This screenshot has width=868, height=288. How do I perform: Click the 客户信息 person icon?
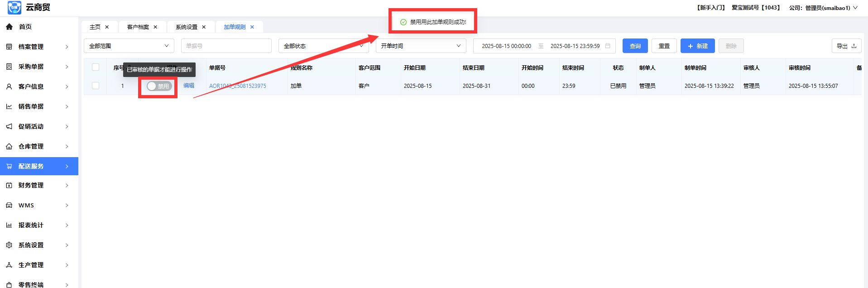[x=9, y=86]
